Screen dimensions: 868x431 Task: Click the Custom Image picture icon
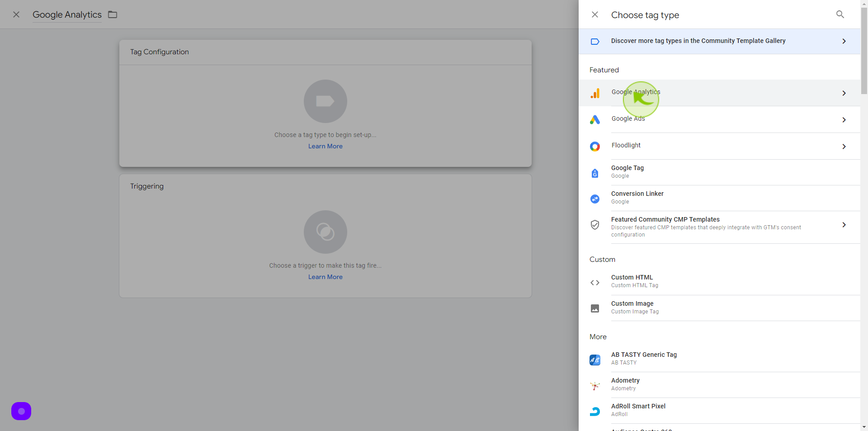tap(595, 308)
